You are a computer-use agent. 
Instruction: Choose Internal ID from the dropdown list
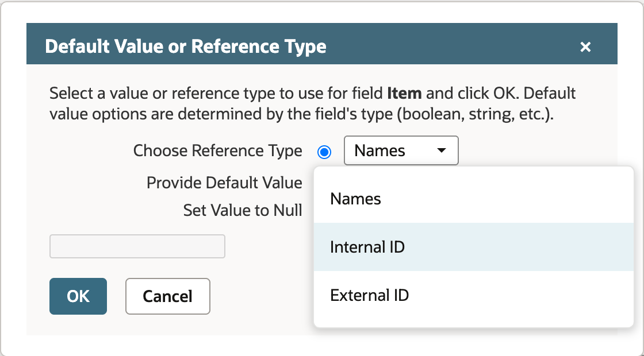point(474,247)
